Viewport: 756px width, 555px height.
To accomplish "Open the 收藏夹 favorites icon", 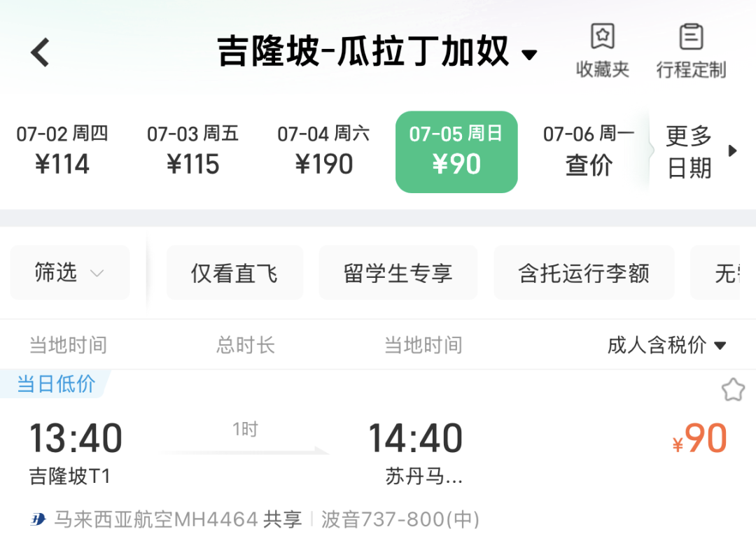I will [x=602, y=50].
